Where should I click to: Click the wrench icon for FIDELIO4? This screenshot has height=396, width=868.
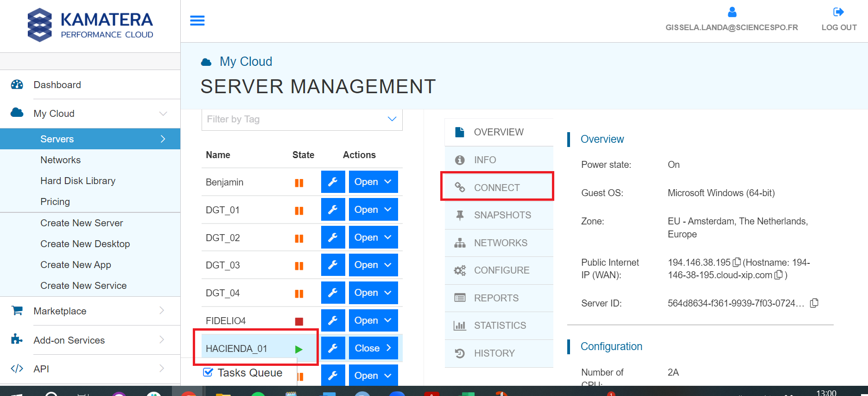(x=333, y=320)
